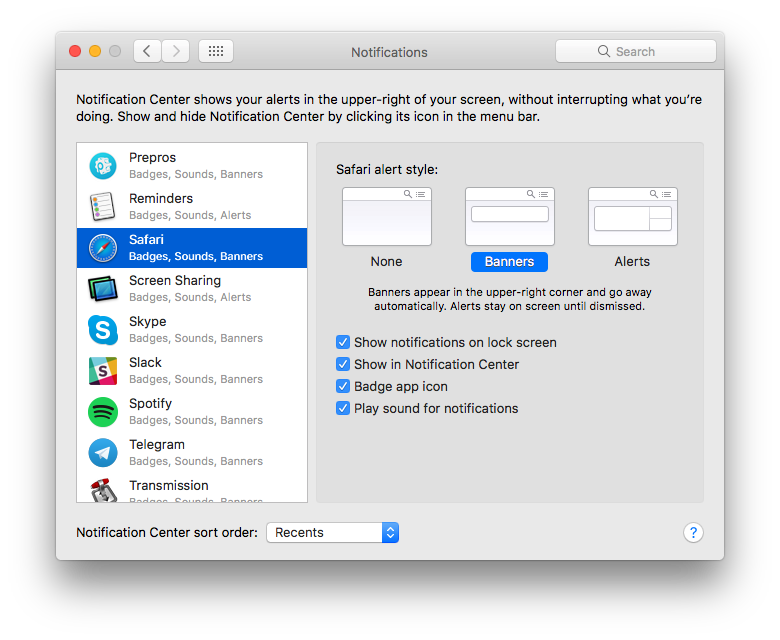Click the Screen Sharing icon
The height and width of the screenshot is (640, 780).
click(103, 289)
